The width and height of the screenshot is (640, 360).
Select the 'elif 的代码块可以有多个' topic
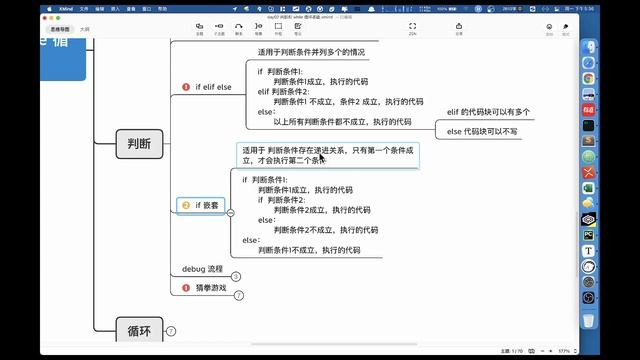(488, 112)
